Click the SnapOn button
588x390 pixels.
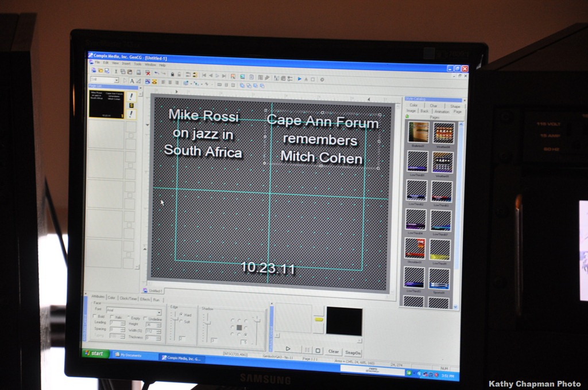point(353,352)
